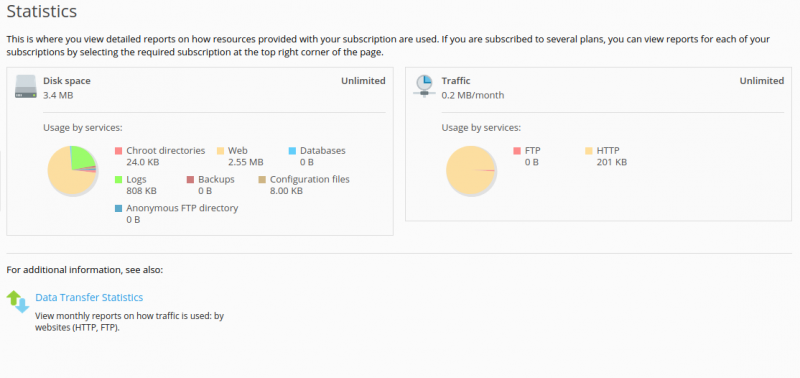Click the FTP traffic legend swatch
This screenshot has width=800, height=378.
click(x=517, y=151)
